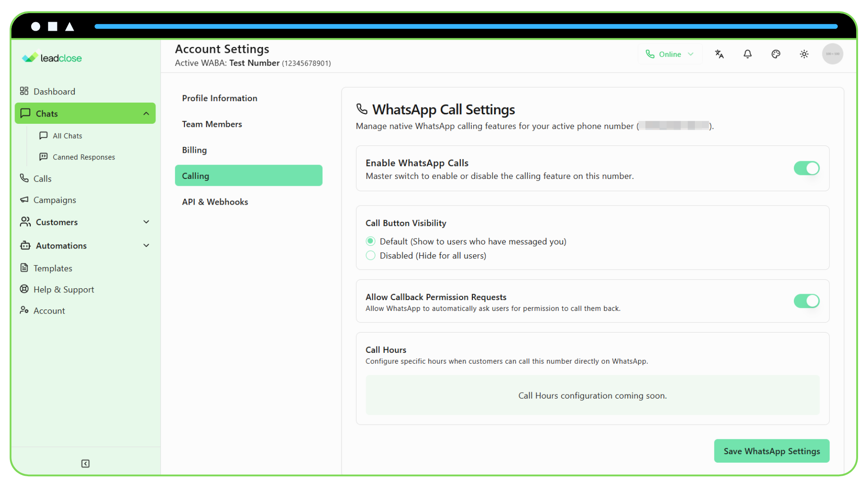The image size is (868, 488).
Task: Click the white square in top bar
Action: [53, 27]
